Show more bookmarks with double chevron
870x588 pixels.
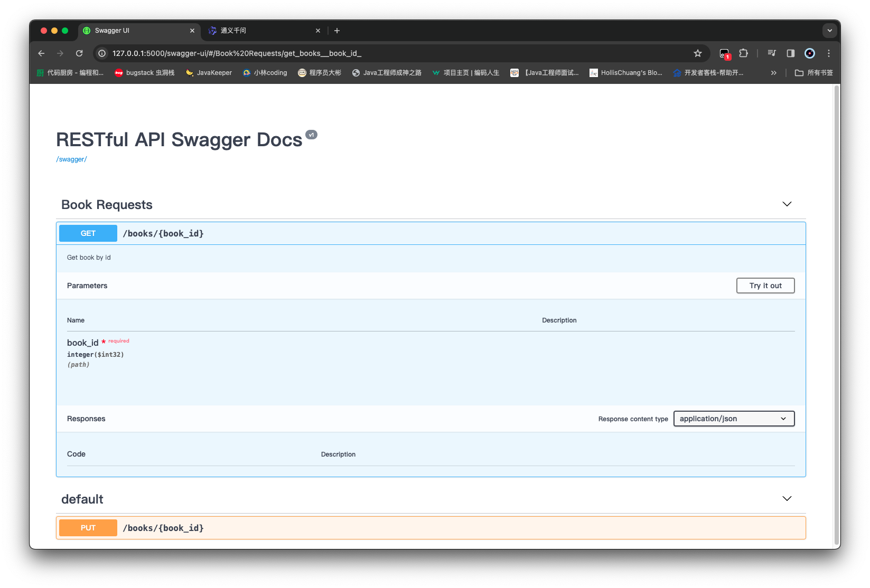click(774, 73)
